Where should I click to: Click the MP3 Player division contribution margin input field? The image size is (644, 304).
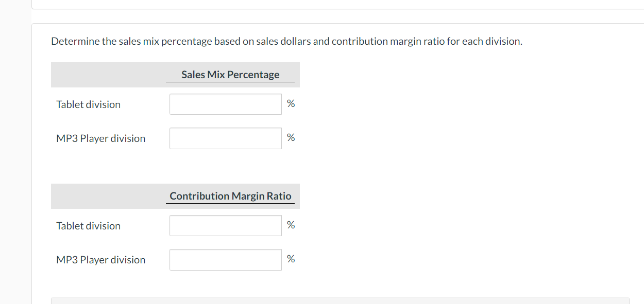(x=225, y=259)
